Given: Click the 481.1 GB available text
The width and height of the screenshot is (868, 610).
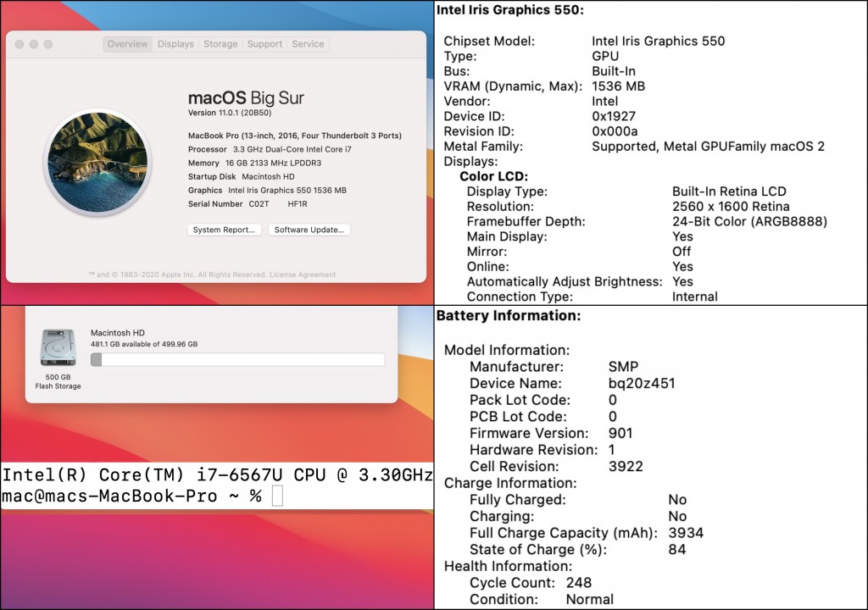Looking at the screenshot, I should [144, 344].
